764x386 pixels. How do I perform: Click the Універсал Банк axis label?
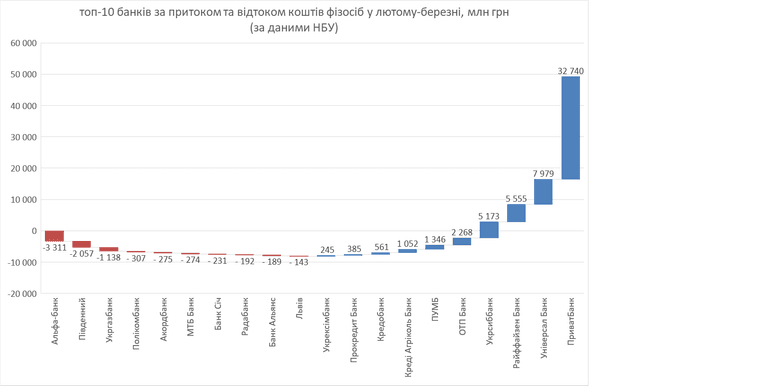click(544, 328)
